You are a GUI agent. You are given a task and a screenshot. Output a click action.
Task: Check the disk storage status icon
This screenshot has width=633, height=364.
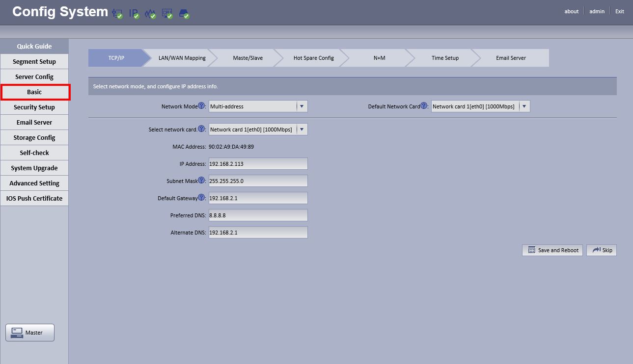184,13
